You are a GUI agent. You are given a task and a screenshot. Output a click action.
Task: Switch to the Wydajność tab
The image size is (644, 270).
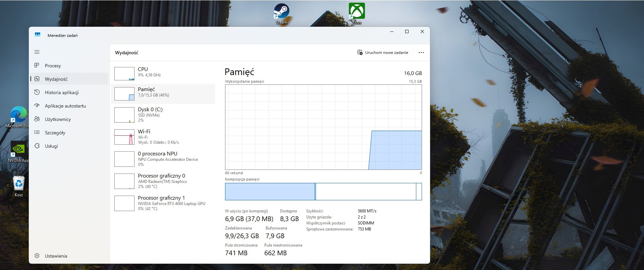pyautogui.click(x=56, y=79)
